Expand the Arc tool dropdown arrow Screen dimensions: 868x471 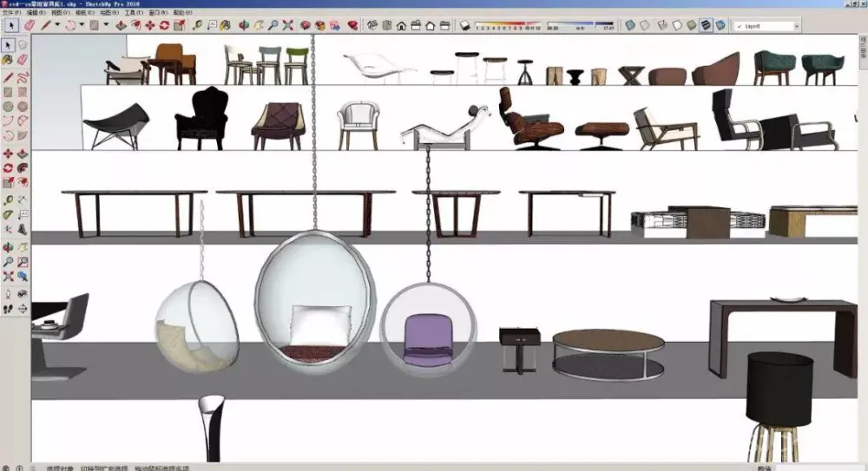pos(82,26)
